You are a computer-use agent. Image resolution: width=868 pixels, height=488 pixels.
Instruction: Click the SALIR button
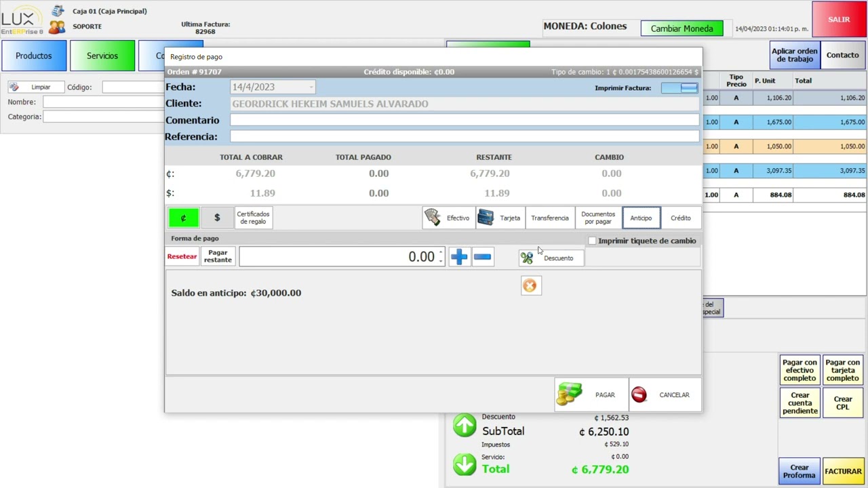[x=839, y=19]
